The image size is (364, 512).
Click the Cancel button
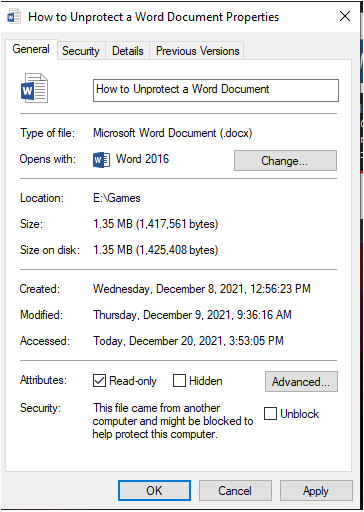235,491
